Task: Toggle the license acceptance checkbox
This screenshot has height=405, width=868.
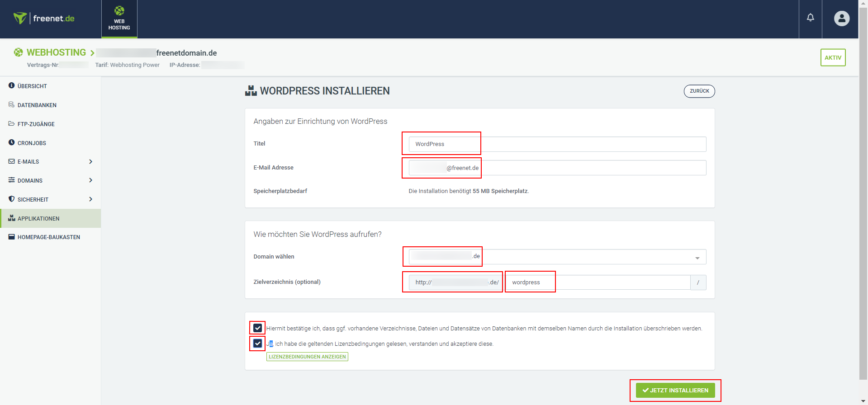Action: (257, 343)
